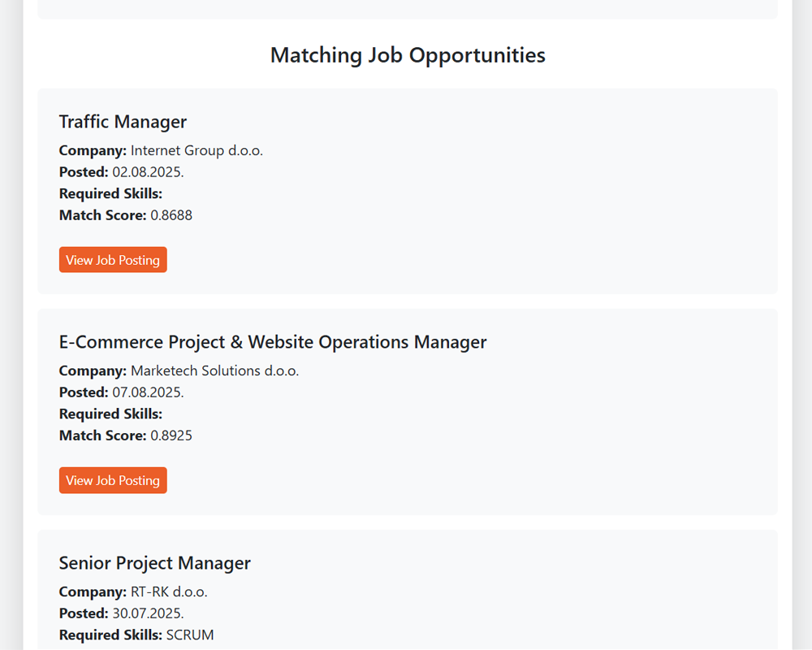View the E-Commerce Project job posting
Viewport: 812px width, 650px height.
[x=113, y=480]
